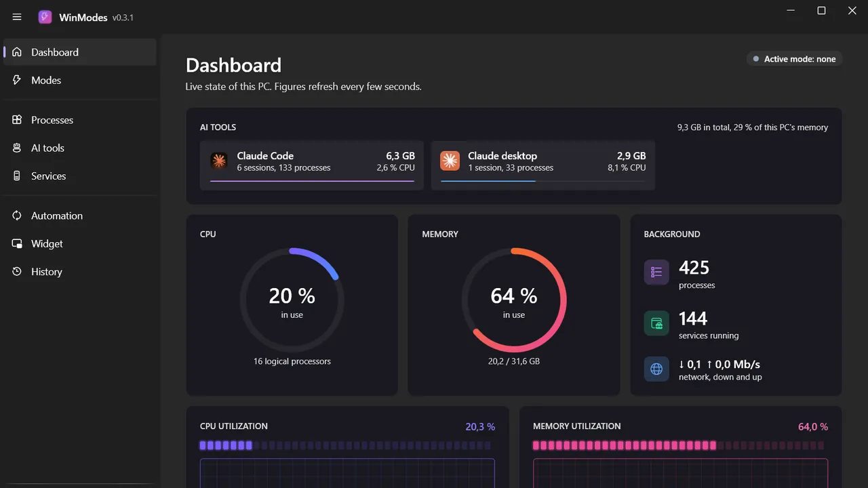Screen dimensions: 868x488
Task: Navigate to AI tools
Action: point(80,148)
